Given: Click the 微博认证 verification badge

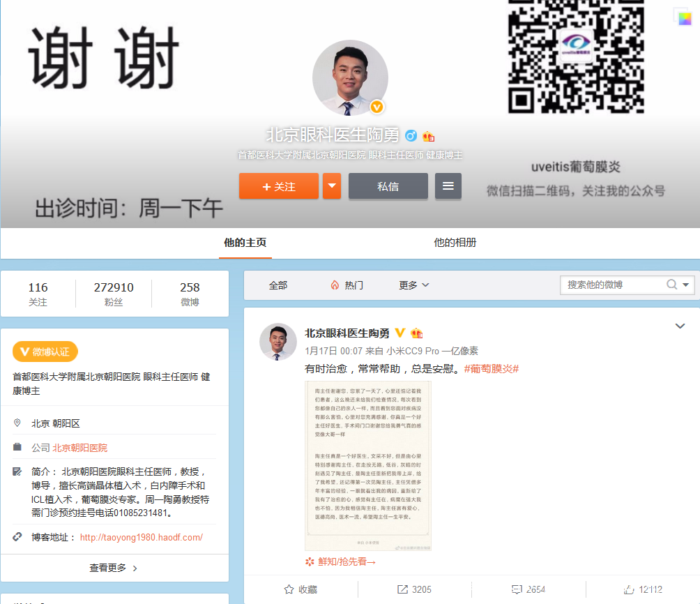Looking at the screenshot, I should pos(45,352).
